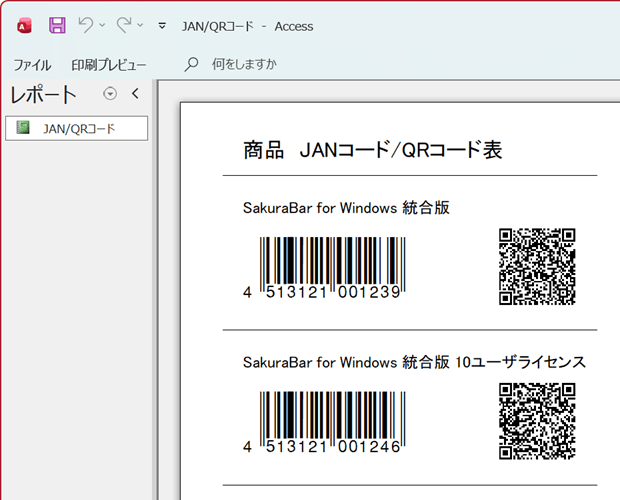Select the JAN/QRコード report item
620x500 pixels.
coord(77,128)
